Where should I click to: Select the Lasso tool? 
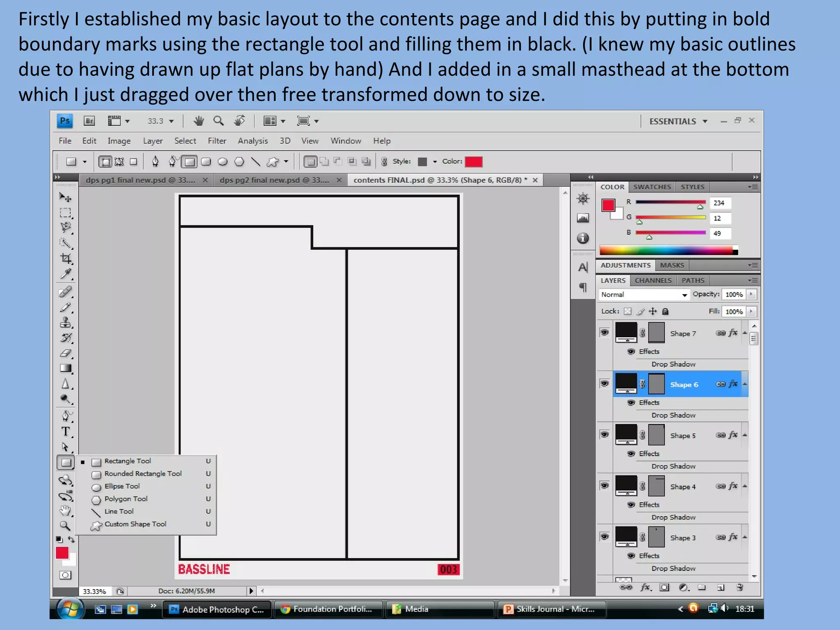point(65,228)
